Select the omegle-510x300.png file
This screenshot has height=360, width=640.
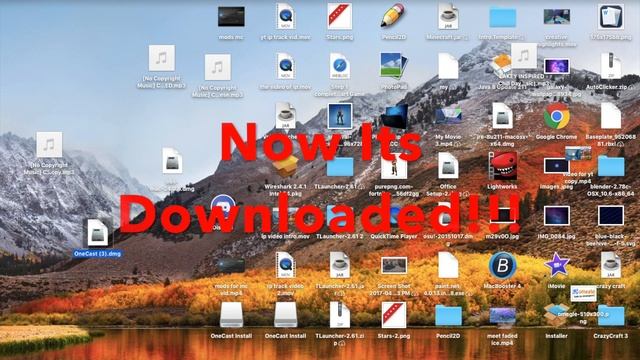point(583,293)
